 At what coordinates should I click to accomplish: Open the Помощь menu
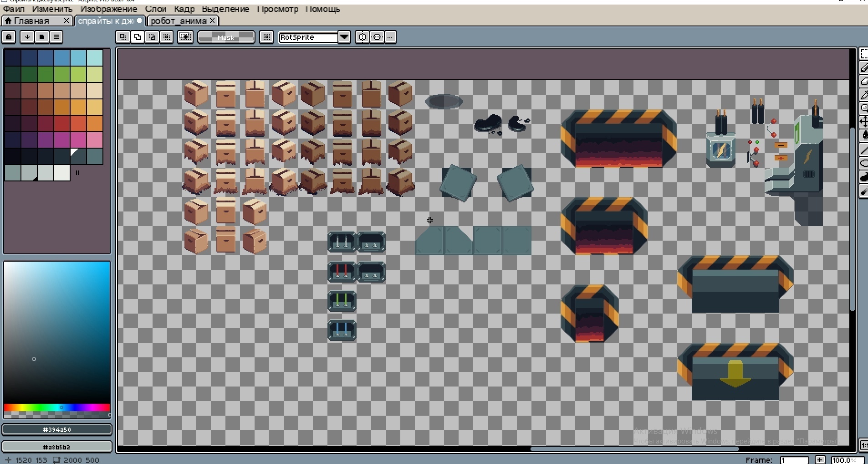coord(322,9)
